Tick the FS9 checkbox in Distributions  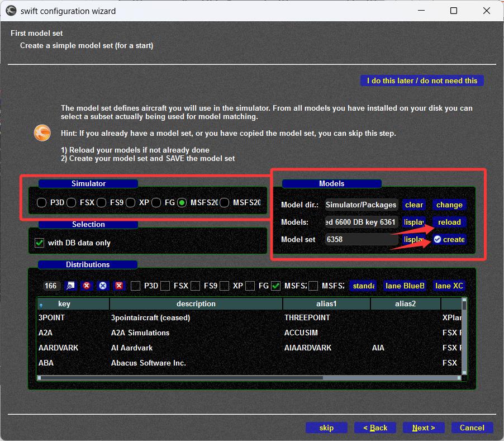(x=195, y=286)
